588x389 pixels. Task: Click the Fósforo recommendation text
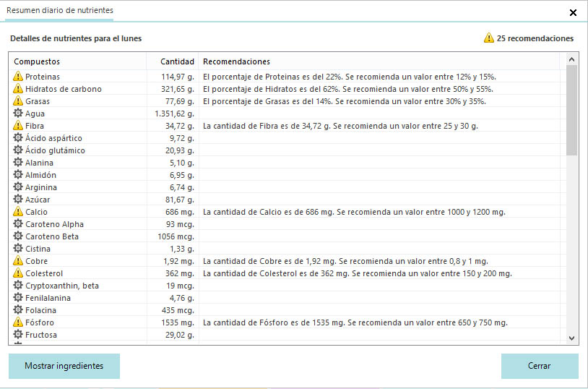(x=355, y=322)
